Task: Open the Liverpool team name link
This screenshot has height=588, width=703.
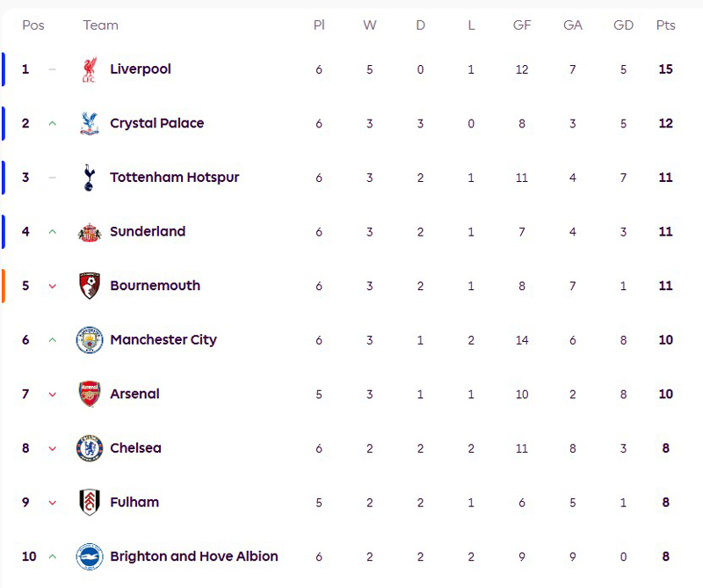Action: tap(141, 69)
